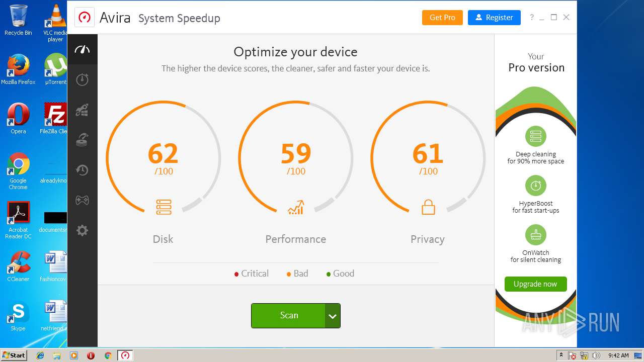Open the settings gear sidebar icon
The height and width of the screenshot is (362, 644).
82,230
